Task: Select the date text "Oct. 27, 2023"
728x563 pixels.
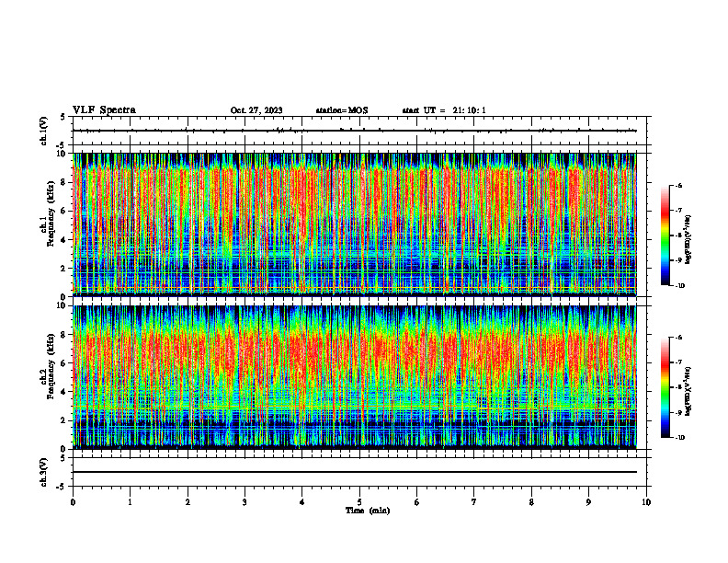Action: [x=256, y=110]
